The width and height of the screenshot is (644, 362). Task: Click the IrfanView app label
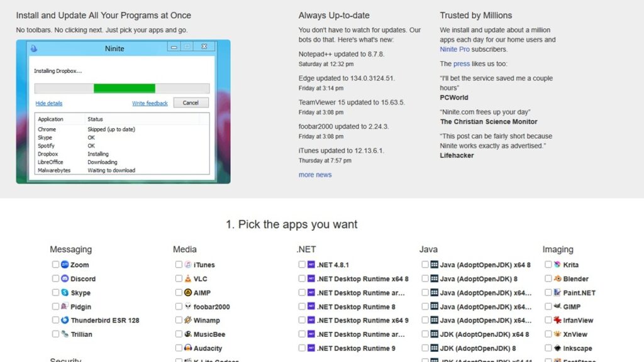[x=579, y=320]
